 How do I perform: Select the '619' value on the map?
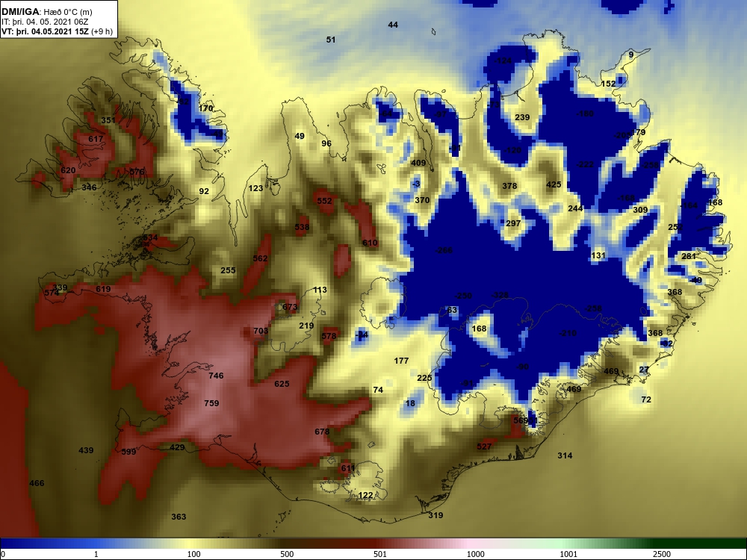tap(103, 289)
